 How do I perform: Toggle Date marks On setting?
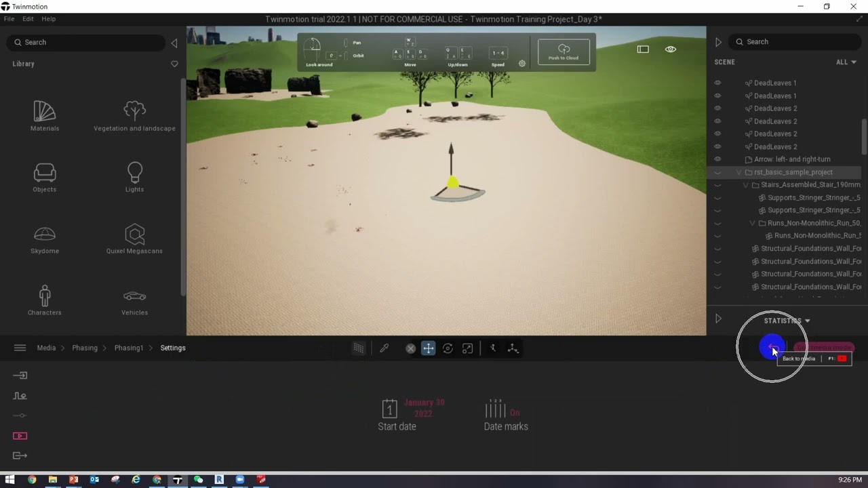pos(506,414)
